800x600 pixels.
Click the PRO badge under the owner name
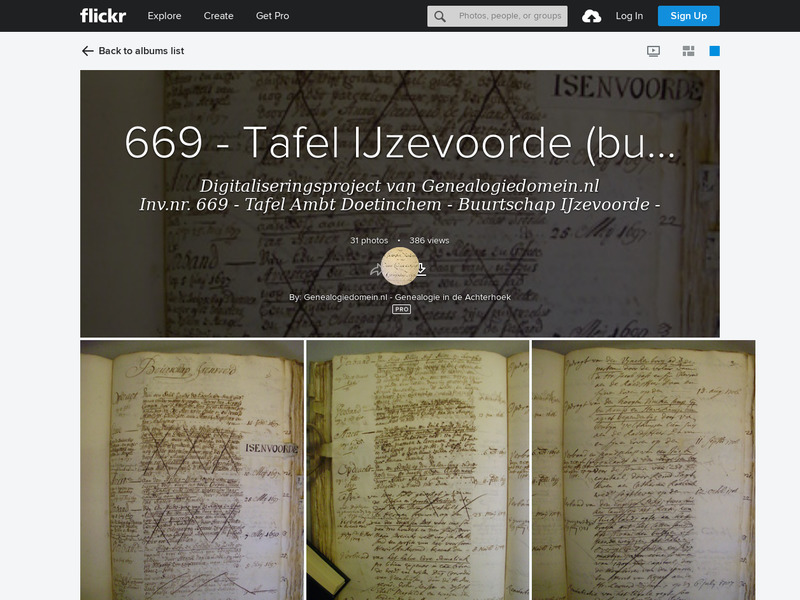pos(399,311)
